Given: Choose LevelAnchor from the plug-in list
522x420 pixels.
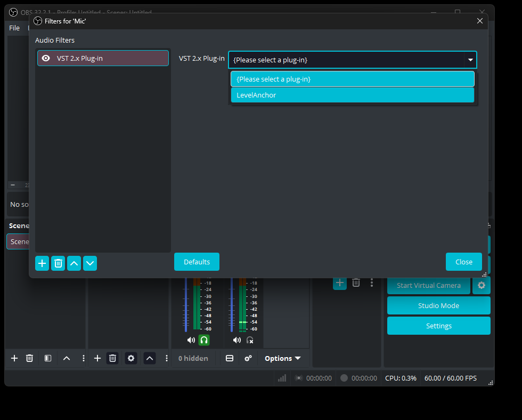Looking at the screenshot, I should (x=353, y=95).
